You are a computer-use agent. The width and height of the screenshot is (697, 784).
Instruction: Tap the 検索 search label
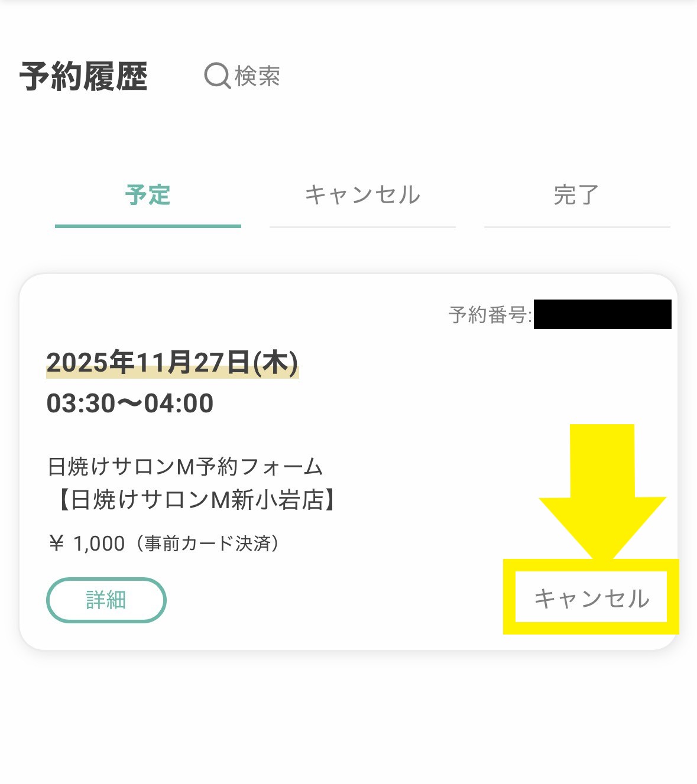[x=257, y=76]
